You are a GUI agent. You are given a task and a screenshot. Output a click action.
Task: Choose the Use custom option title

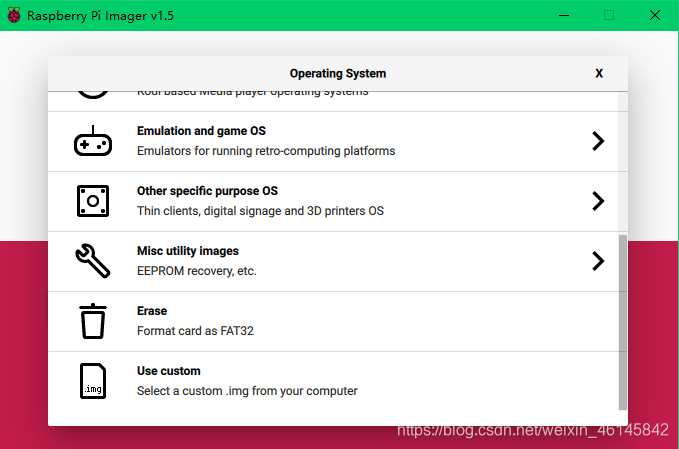click(169, 371)
